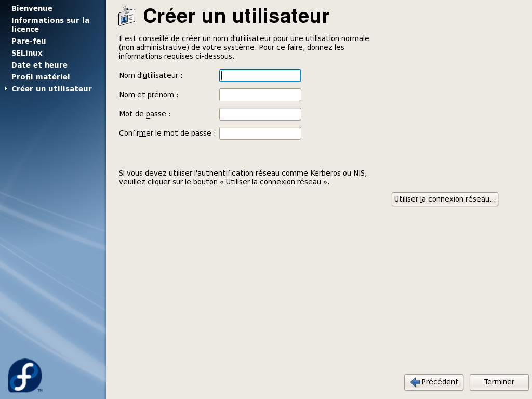Viewport: 532px width, 399px height.
Task: Click the user badge icon beside the title
Action: click(x=127, y=16)
